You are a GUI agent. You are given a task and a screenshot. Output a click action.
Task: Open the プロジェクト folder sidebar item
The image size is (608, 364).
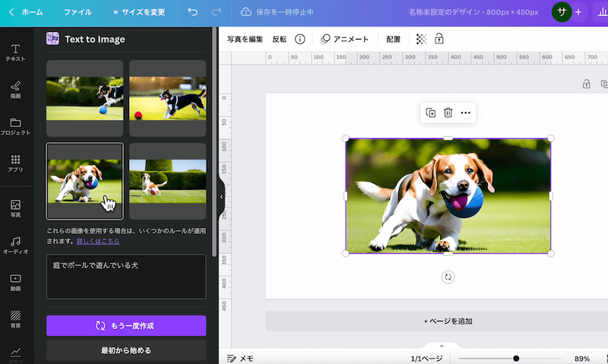15,127
